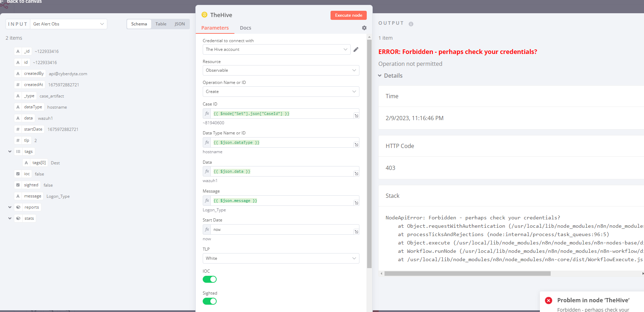Turn off the Sighted switch

[x=210, y=301]
